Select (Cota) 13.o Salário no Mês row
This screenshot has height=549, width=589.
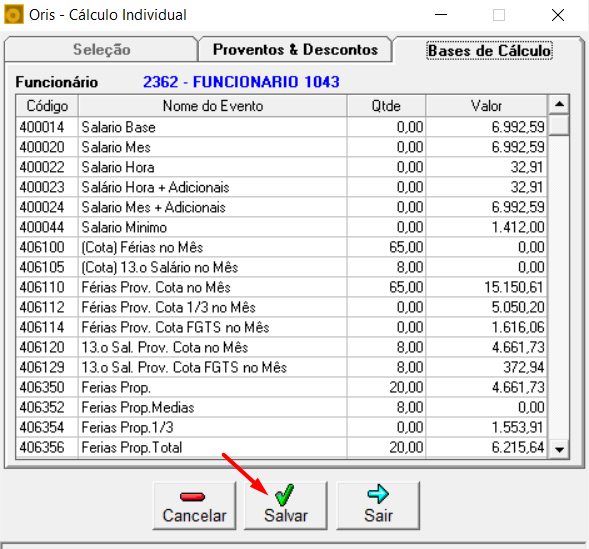click(281, 267)
